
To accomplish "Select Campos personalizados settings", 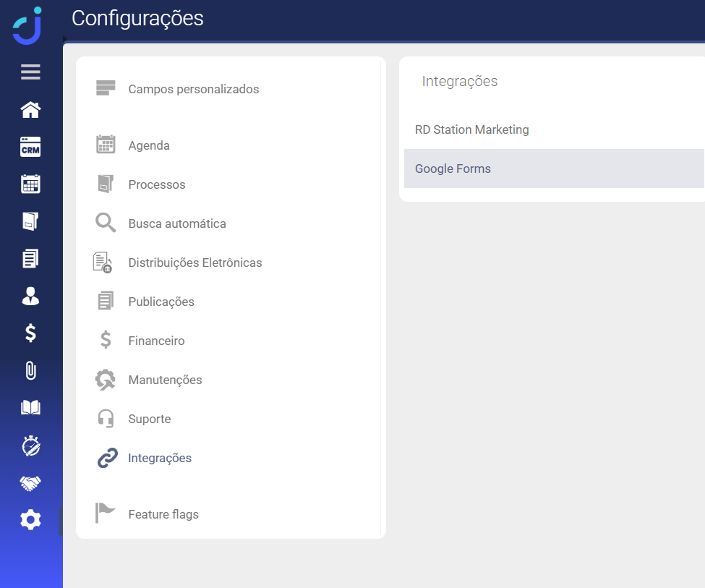I will [193, 90].
